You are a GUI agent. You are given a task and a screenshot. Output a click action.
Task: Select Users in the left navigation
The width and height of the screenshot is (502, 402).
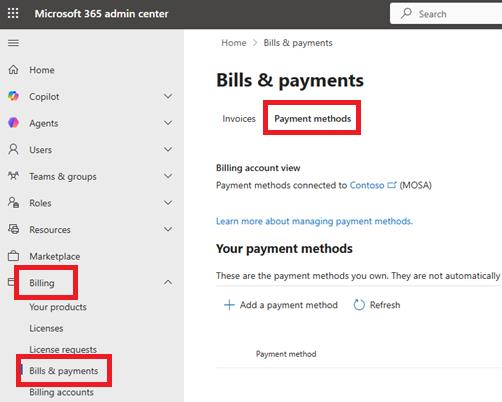[40, 150]
